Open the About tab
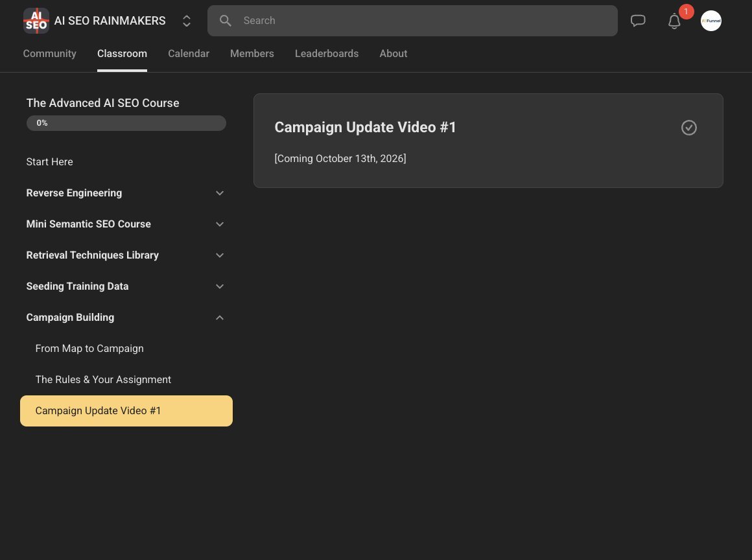The image size is (752, 560). pyautogui.click(x=394, y=54)
